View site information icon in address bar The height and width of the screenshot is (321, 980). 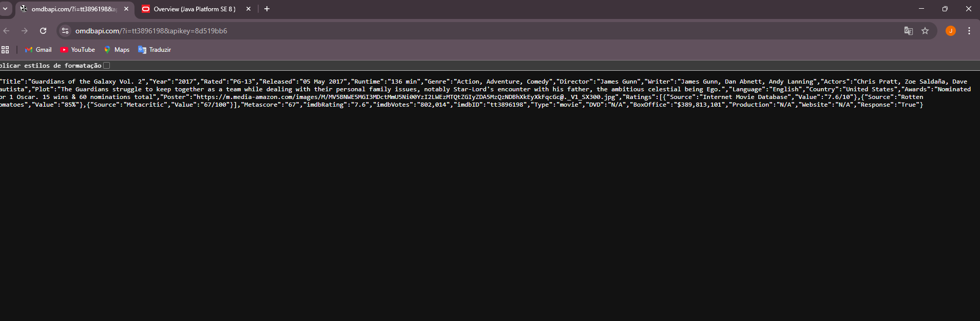65,31
